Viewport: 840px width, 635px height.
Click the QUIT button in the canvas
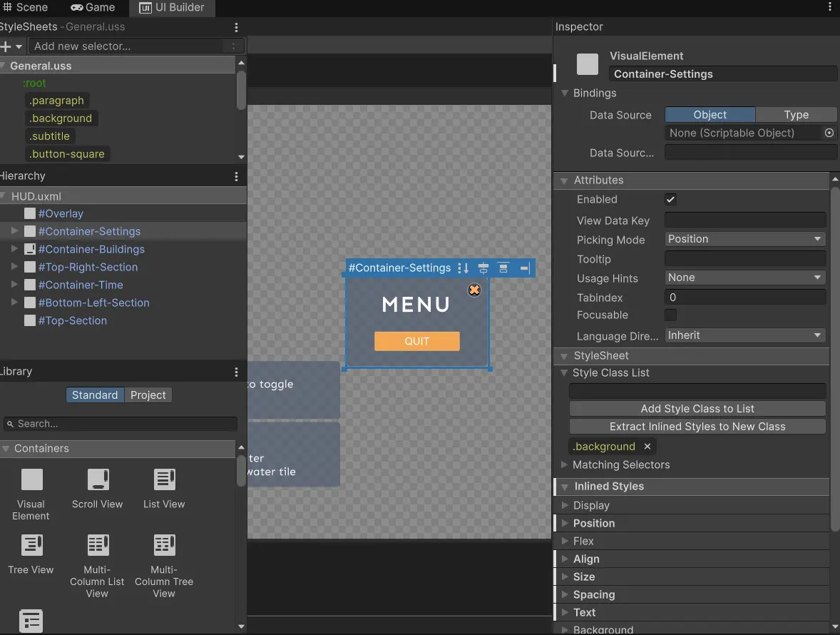point(416,341)
